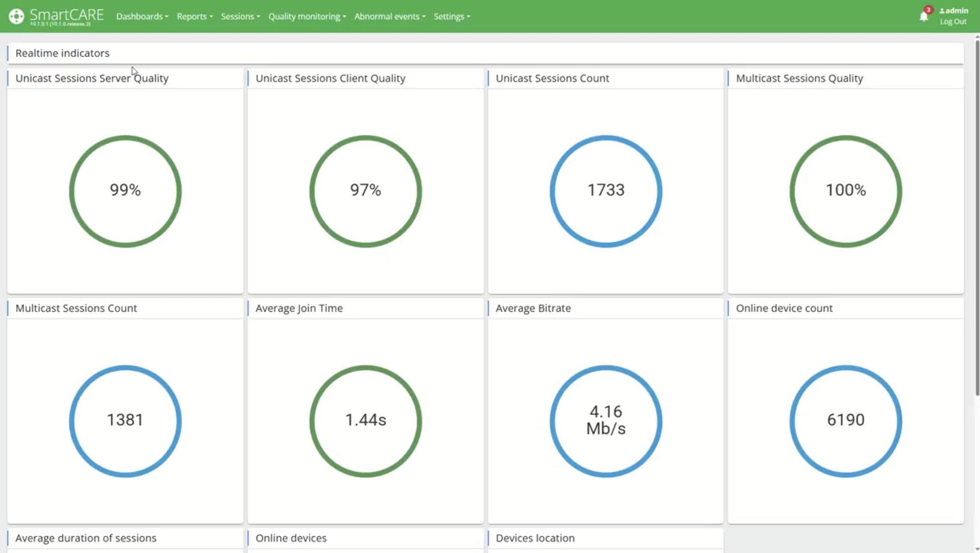
Task: Click the Average Bitrate title
Action: [533, 308]
